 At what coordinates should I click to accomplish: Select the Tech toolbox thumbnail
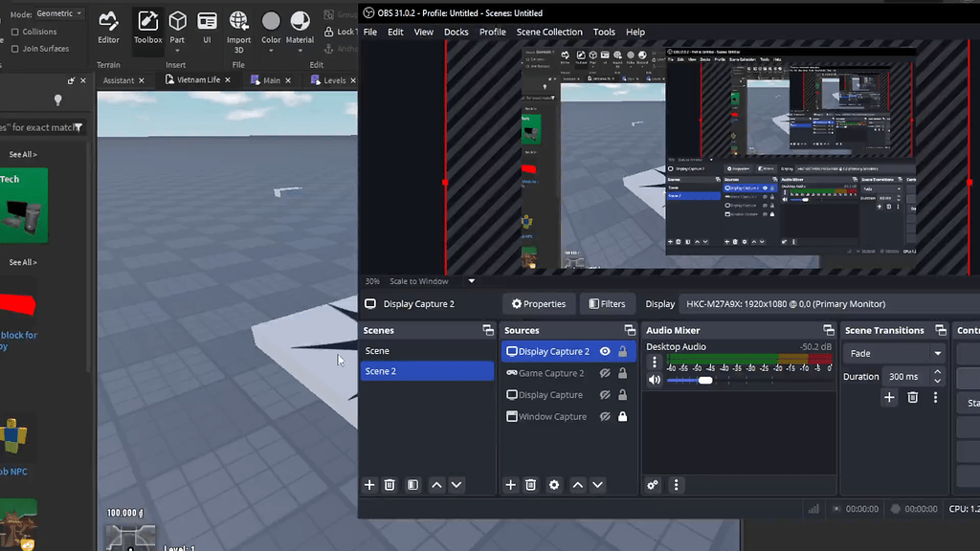pos(24,205)
